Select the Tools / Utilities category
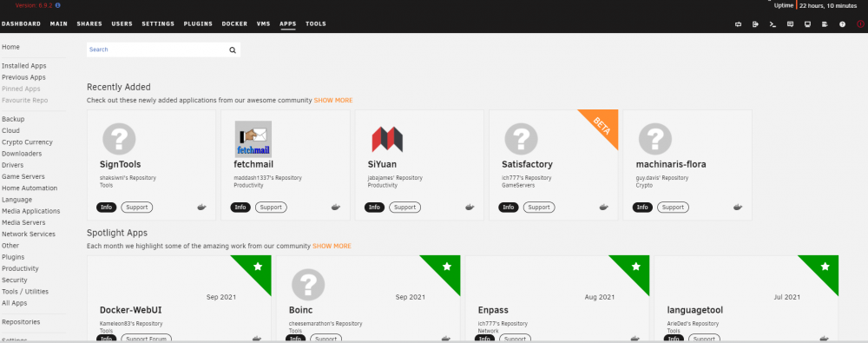This screenshot has height=343, width=868. [25, 292]
